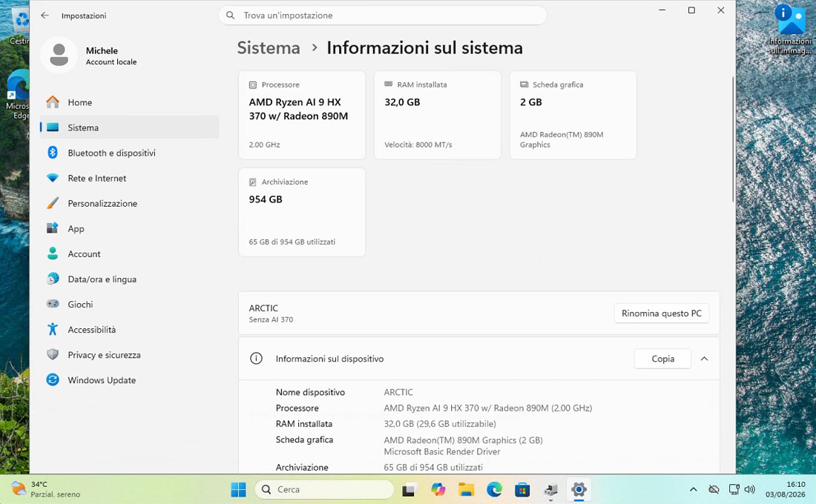Image resolution: width=816 pixels, height=504 pixels.
Task: Open the Archiviazione 954 GB card
Action: (302, 212)
